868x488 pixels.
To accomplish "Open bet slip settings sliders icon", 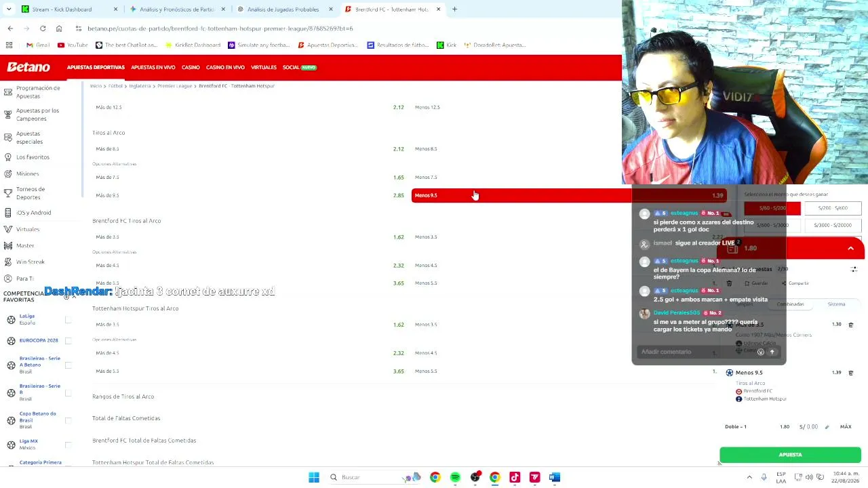I will (854, 269).
